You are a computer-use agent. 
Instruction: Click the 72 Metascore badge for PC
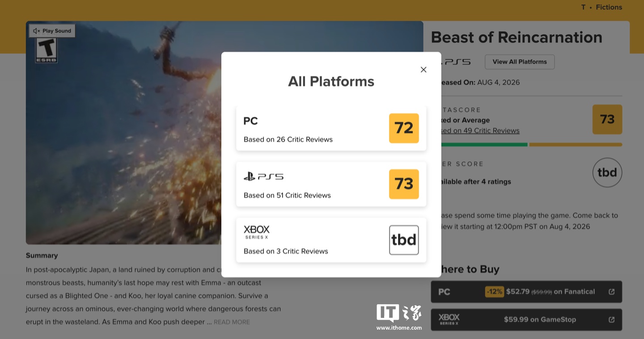[x=404, y=128]
